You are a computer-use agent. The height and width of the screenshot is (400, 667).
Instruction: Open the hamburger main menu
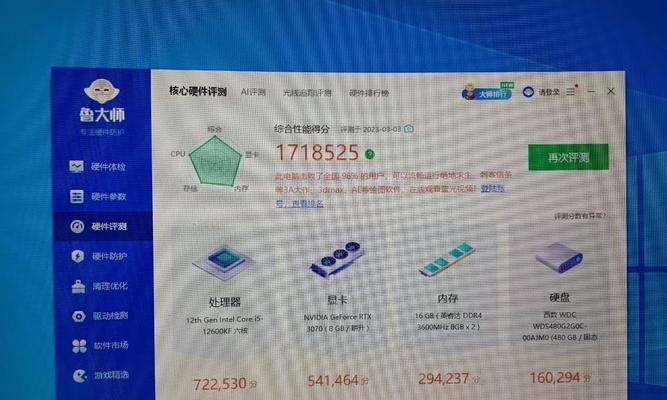570,91
